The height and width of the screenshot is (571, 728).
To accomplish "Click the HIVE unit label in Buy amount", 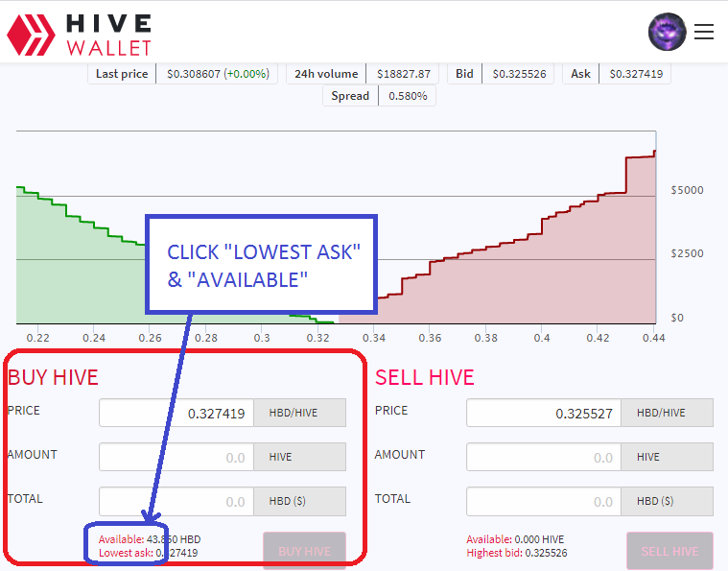I will coord(299,457).
